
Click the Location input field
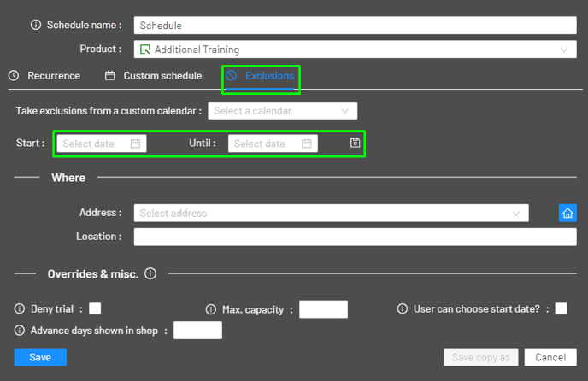coord(356,237)
